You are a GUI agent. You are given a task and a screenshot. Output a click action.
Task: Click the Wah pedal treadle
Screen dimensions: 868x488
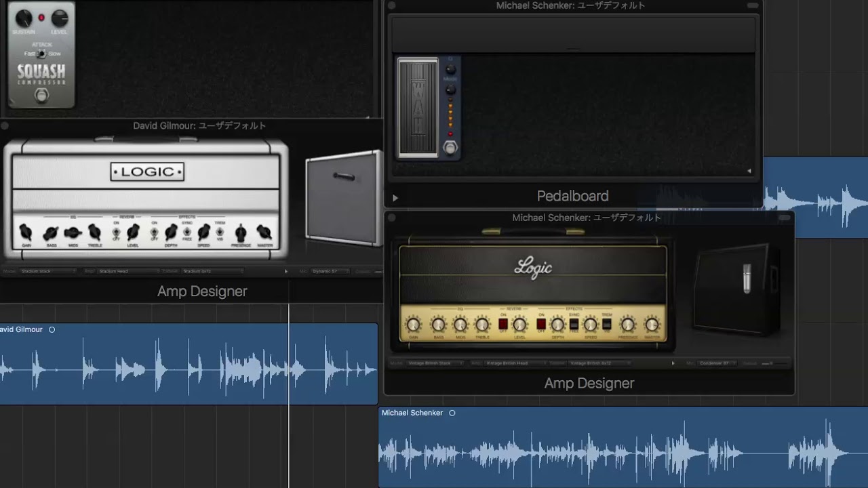point(418,108)
